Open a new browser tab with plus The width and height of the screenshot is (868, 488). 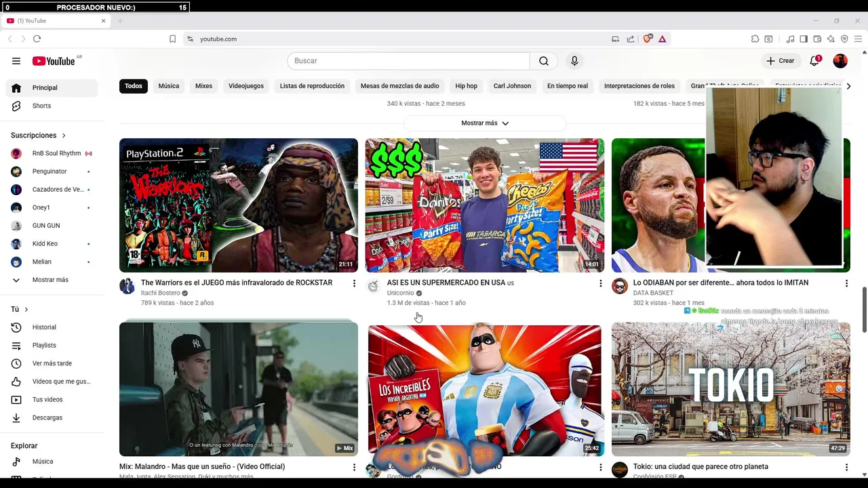pos(120,21)
